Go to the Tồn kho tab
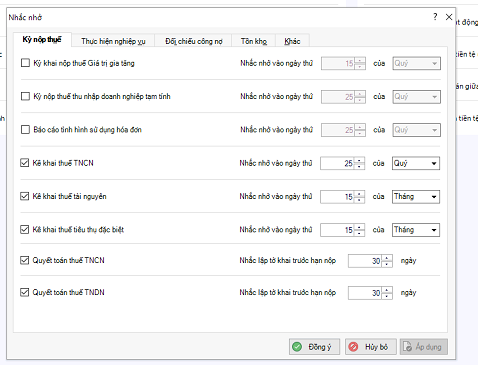Image resolution: width=478 pixels, height=365 pixels. (254, 41)
